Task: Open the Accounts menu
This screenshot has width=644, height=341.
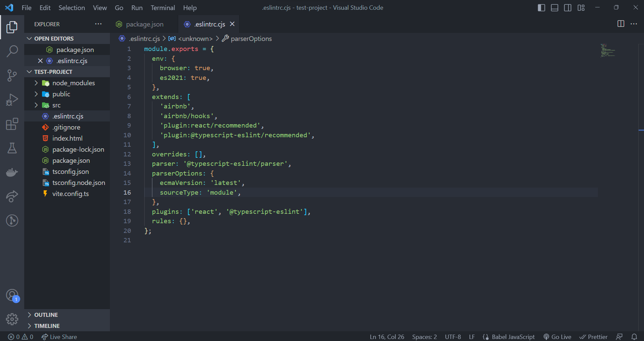Action: (x=12, y=295)
